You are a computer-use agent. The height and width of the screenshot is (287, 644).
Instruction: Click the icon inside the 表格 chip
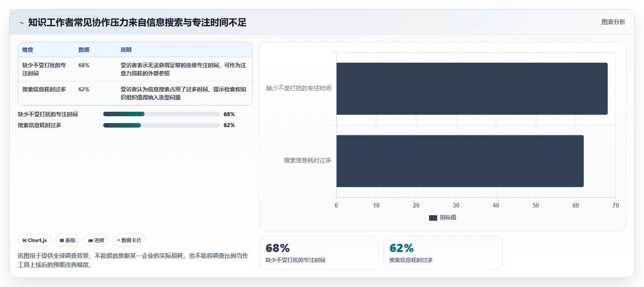[62, 240]
